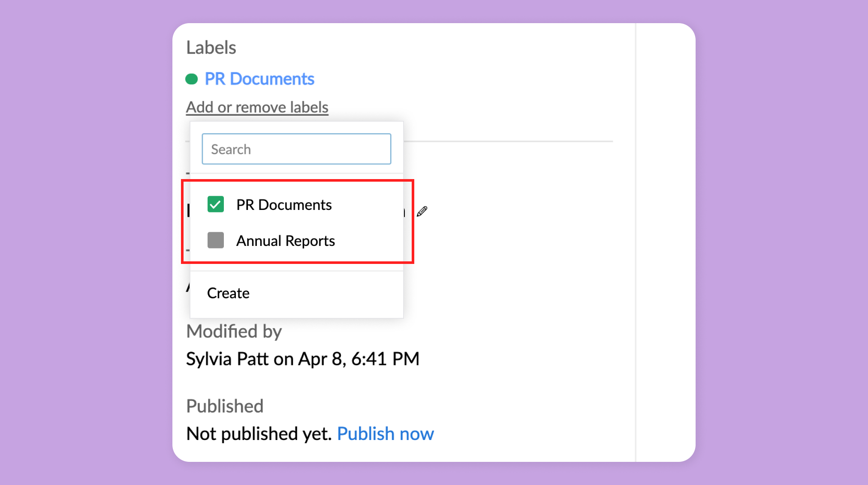Select PR Documents option text in dropdown
The height and width of the screenshot is (485, 868).
click(284, 205)
